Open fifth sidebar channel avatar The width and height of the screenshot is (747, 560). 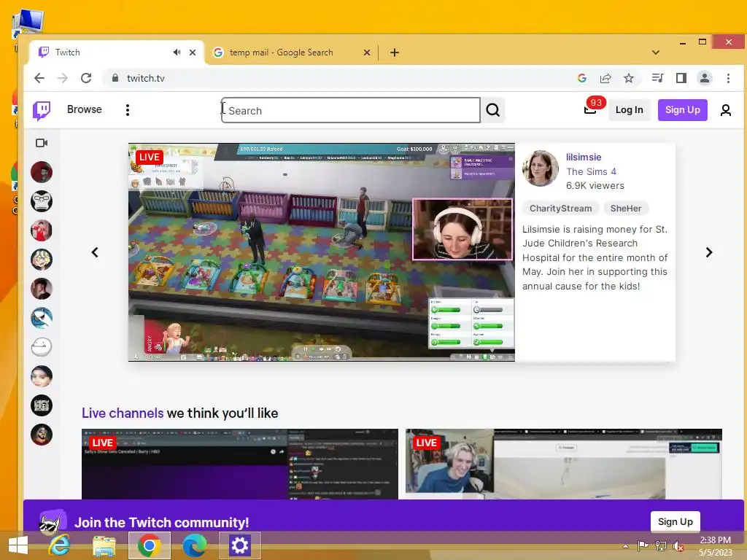click(42, 289)
